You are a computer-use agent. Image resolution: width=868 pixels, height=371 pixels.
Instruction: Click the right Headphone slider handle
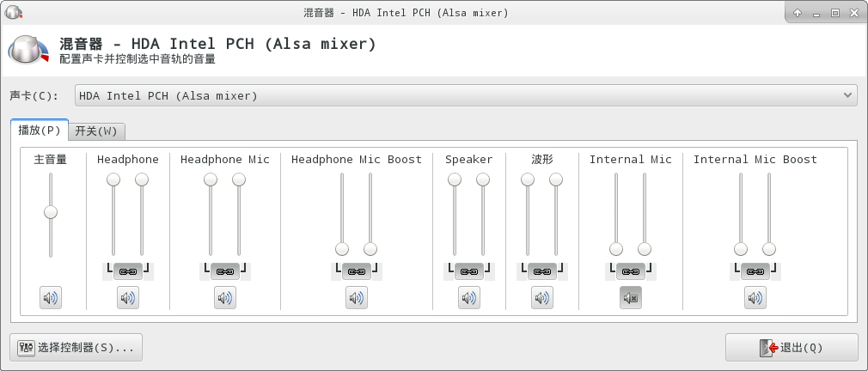pos(142,179)
